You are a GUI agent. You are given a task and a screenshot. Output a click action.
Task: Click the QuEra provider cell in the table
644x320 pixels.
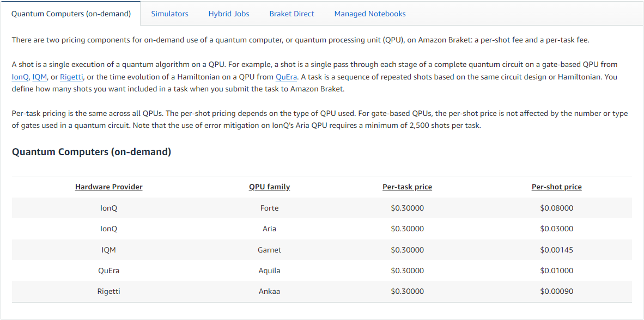pyautogui.click(x=109, y=271)
